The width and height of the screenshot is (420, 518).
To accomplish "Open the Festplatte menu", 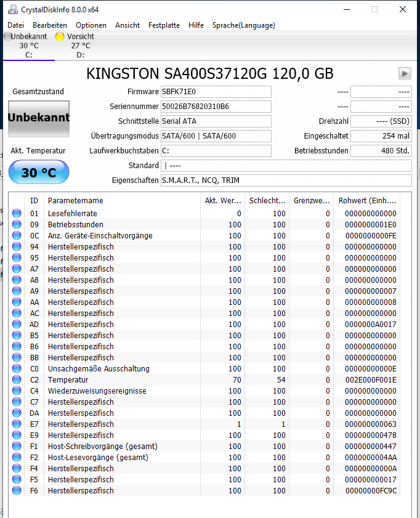I will tap(164, 25).
